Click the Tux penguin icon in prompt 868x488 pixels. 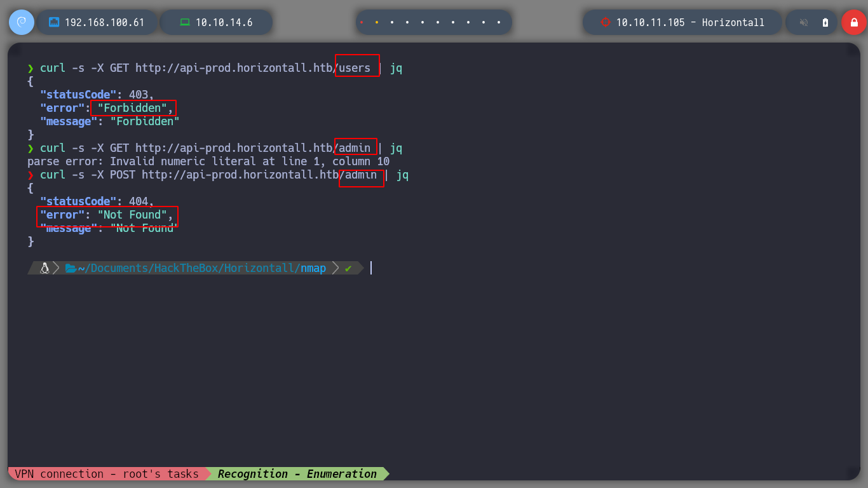point(44,268)
